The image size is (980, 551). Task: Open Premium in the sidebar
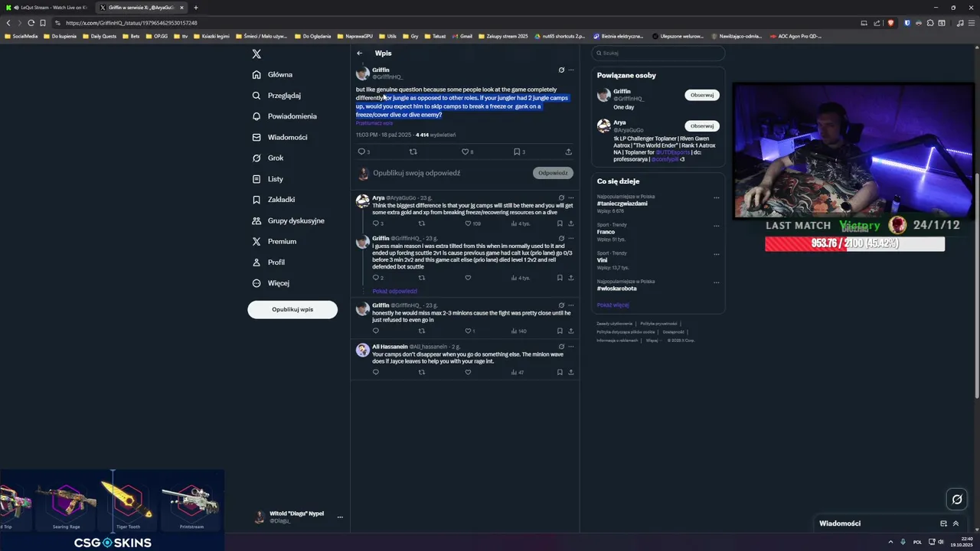274,241
